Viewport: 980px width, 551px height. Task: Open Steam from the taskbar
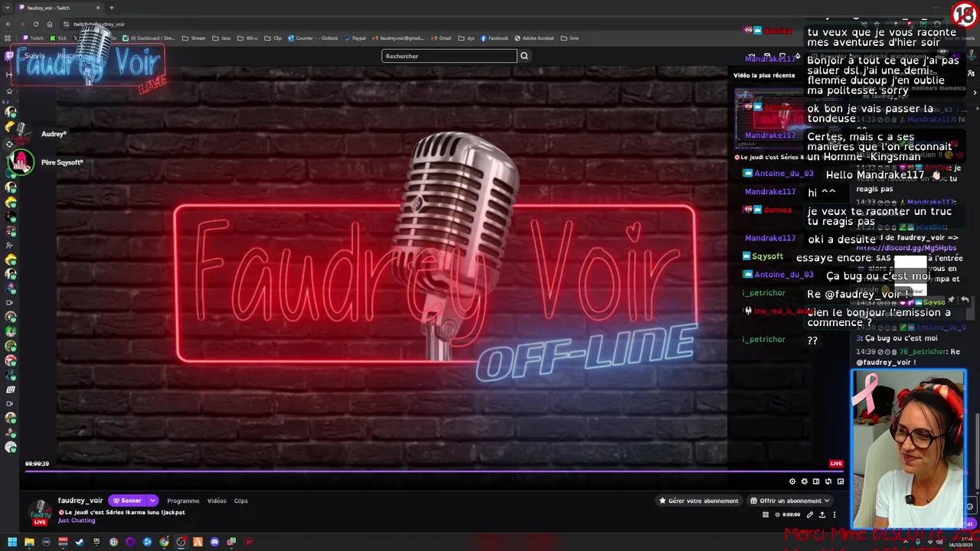click(80, 542)
